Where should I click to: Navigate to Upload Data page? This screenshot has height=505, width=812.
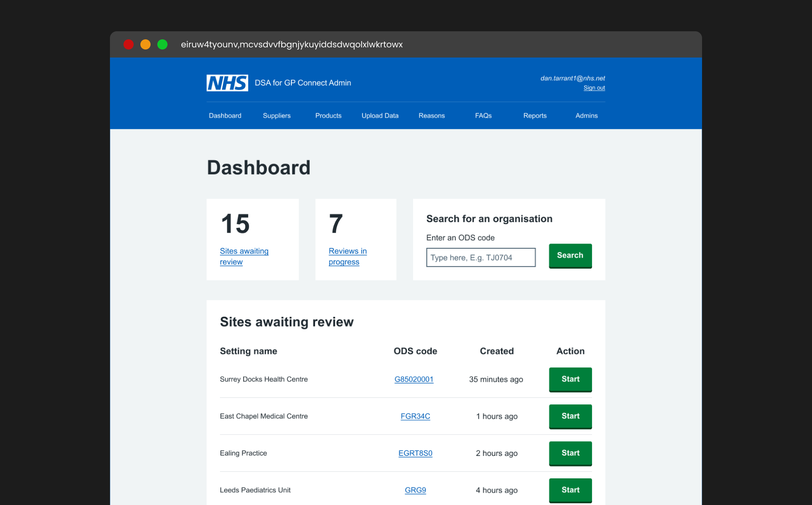(380, 115)
